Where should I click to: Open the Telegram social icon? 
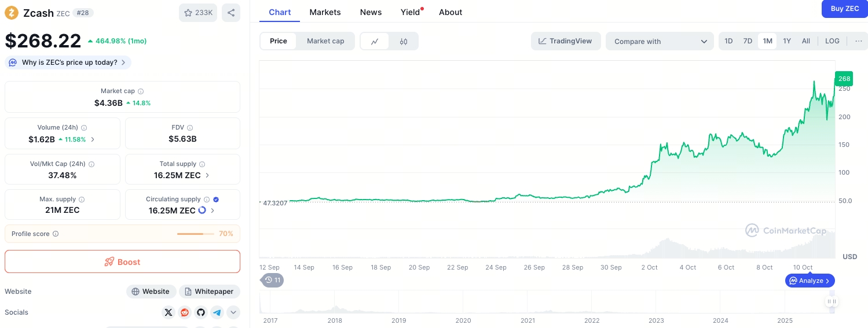tap(217, 312)
